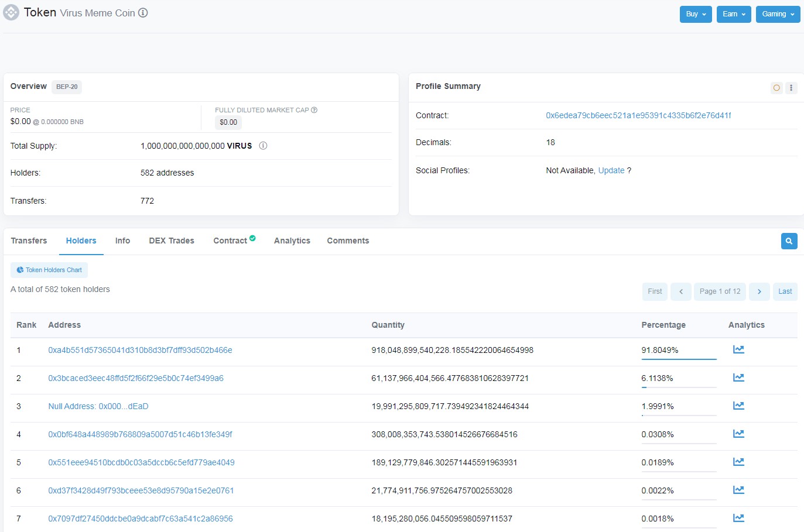Click the total supply 1,000,000,000,000,000 VIRUS
The image size is (804, 532).
(196, 146)
